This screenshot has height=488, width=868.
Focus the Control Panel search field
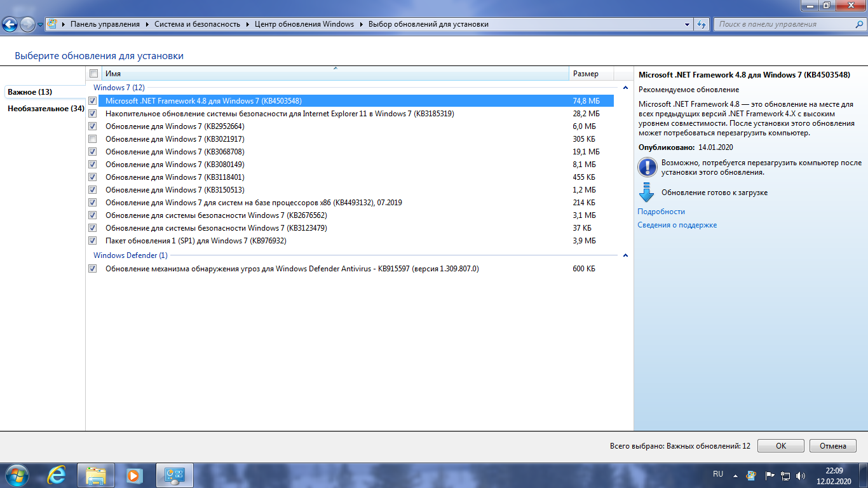tap(785, 24)
